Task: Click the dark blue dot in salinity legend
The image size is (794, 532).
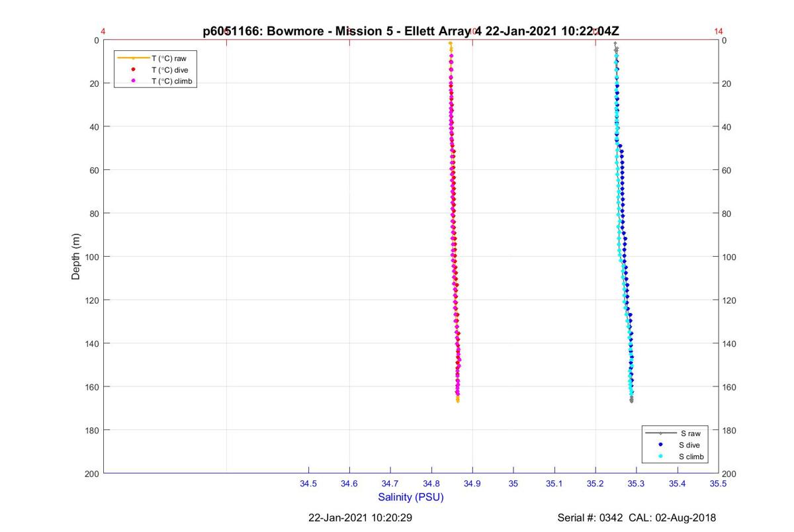Action: point(661,445)
